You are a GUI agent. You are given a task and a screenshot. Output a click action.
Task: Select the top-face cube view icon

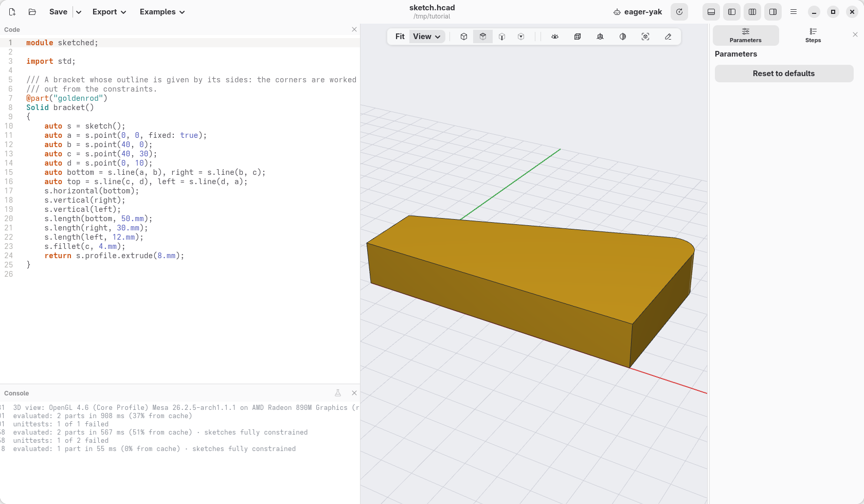pos(483,37)
